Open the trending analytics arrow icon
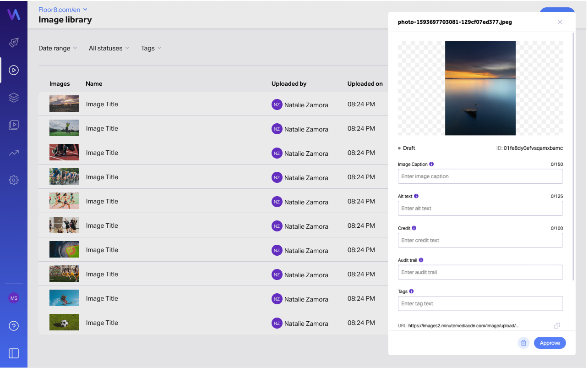Image resolution: width=588 pixels, height=368 pixels. (x=14, y=153)
